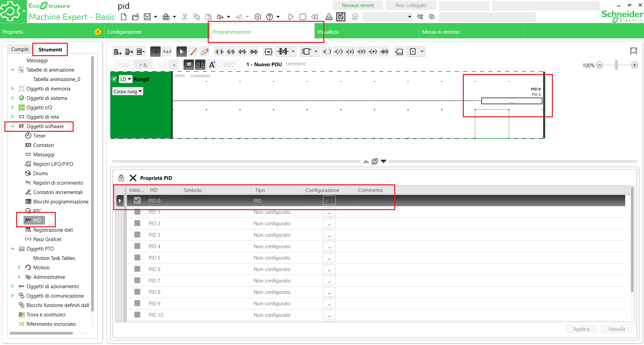Viewport: 644px width, 345px height.
Task: Start the controller with the play icon
Action: point(291,17)
